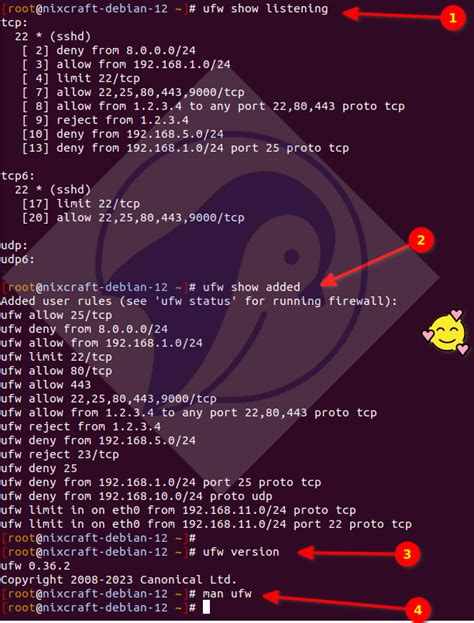Click the red arrow pointing at ufw version
Image resolution: width=474 pixels, height=623 pixels.
pyautogui.click(x=346, y=552)
